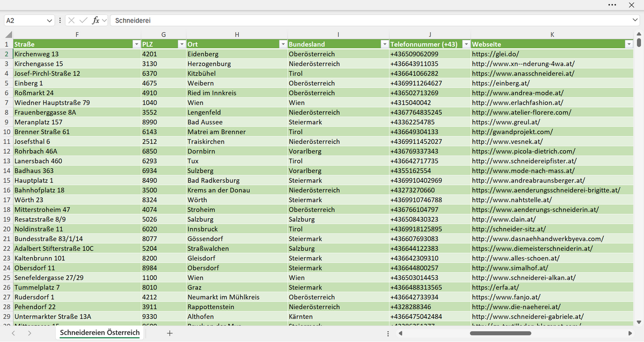Select the cell Tummelplatz 7
The height and width of the screenshot is (342, 644).
pos(77,287)
